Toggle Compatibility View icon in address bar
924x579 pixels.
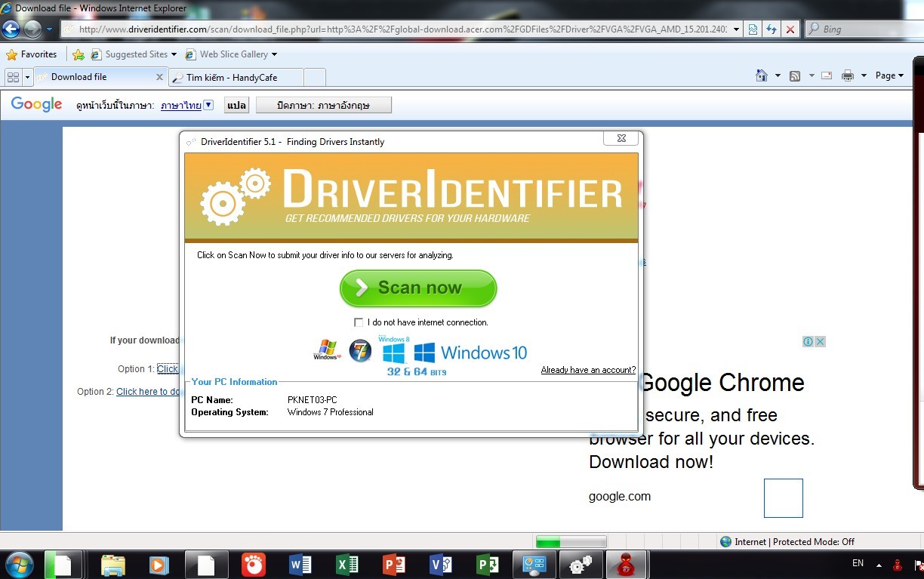click(753, 29)
